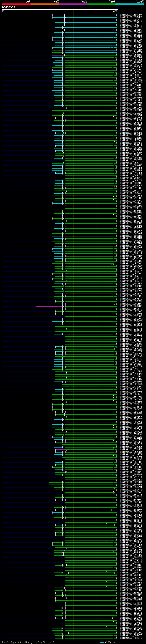The image size is (146, 644).
Task: Select UniRef100_Q9LQT4 hit
Action: [131, 339]
